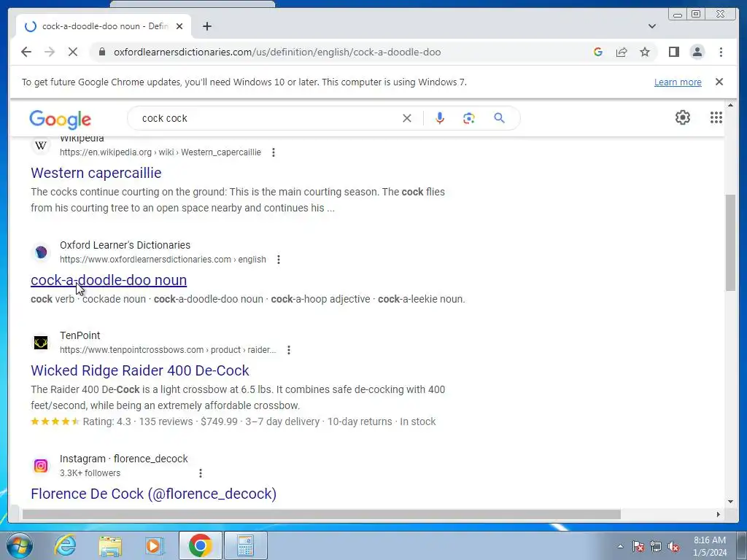Open the Wicked Ridge Raider 400 De-Cock result
This screenshot has height=560, width=747.
coord(140,370)
